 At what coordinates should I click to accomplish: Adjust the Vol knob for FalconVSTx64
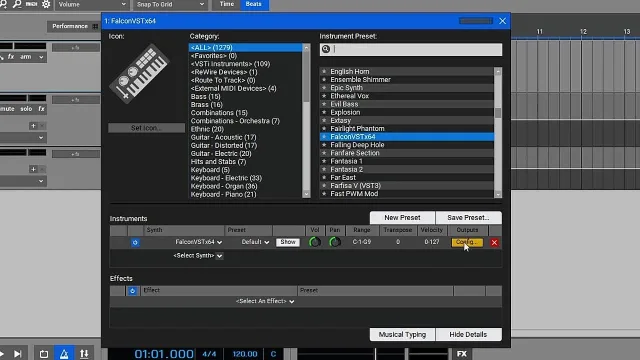click(x=315, y=242)
